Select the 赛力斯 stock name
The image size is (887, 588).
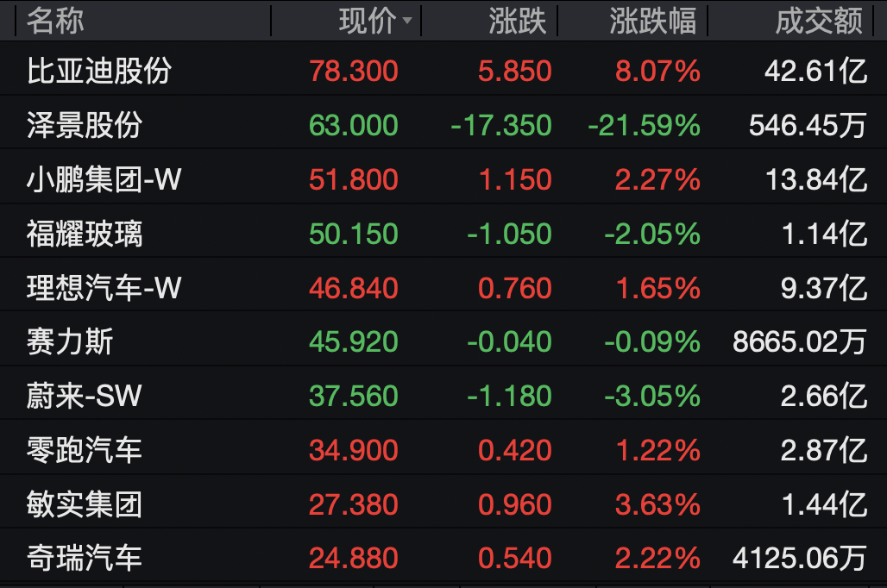point(70,341)
